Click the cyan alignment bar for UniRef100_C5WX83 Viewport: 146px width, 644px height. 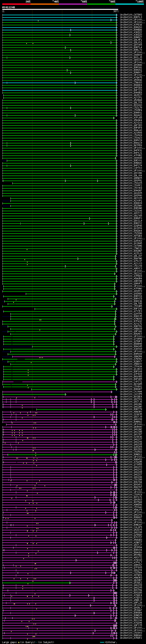coord(60,83)
